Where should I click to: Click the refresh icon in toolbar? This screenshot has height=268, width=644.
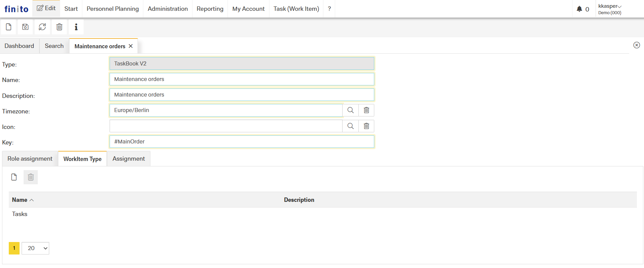[x=42, y=27]
